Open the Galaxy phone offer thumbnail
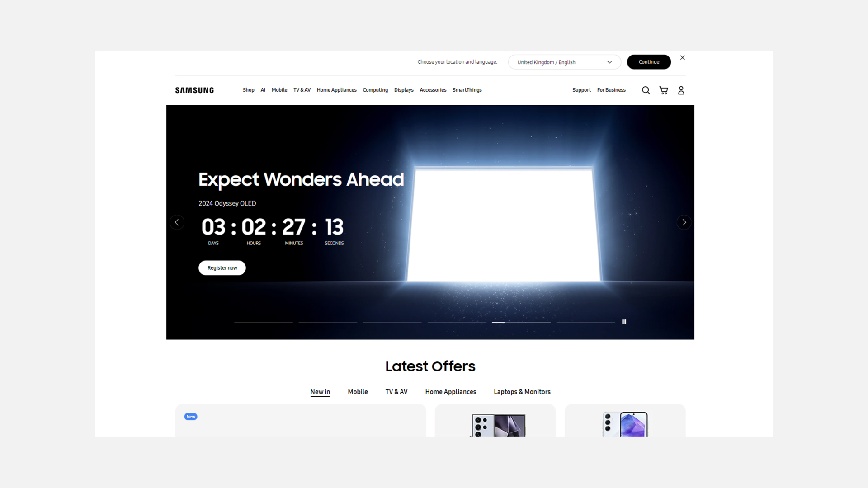Image resolution: width=868 pixels, height=488 pixels. coord(498,425)
